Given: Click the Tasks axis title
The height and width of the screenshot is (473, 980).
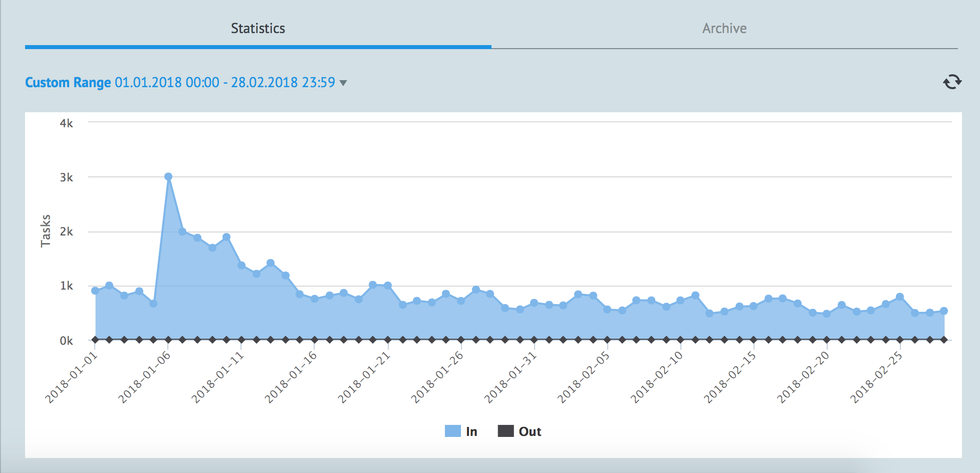Looking at the screenshot, I should [46, 230].
